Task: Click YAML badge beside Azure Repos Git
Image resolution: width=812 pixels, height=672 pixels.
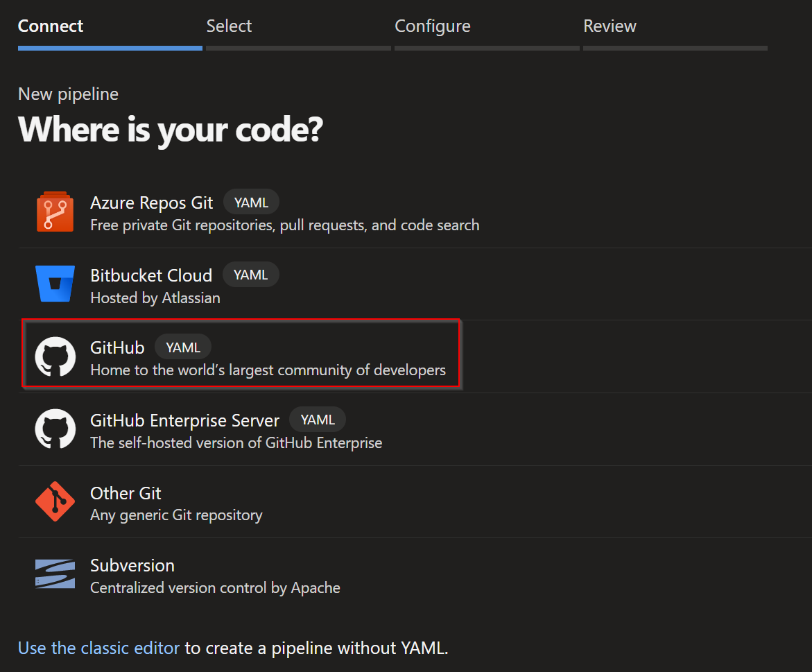Action: pyautogui.click(x=251, y=203)
